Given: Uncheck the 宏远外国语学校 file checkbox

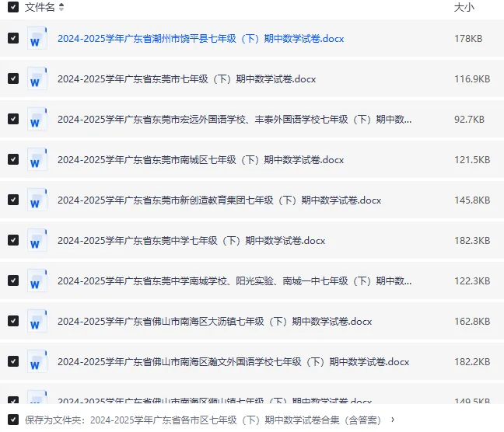Looking at the screenshot, I should point(13,119).
